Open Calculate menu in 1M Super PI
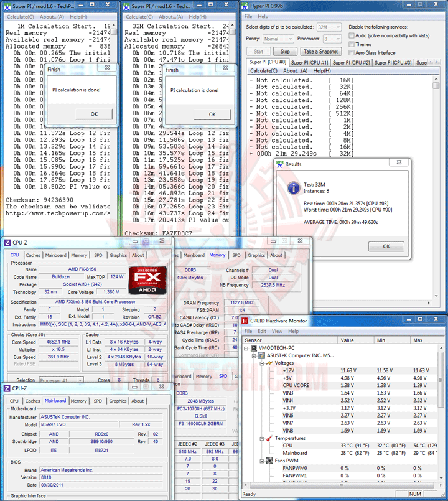Image resolution: width=448 pixels, height=501 pixels. pos(20,17)
